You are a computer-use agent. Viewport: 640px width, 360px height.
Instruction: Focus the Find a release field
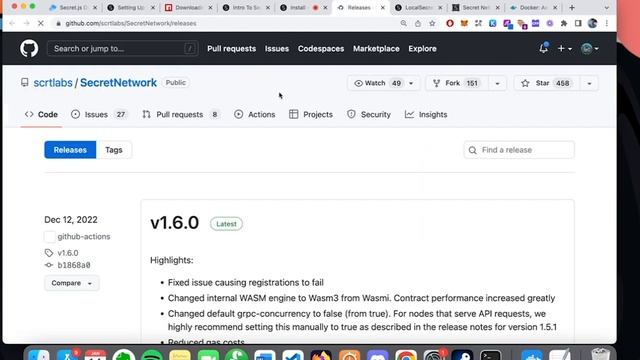[519, 150]
